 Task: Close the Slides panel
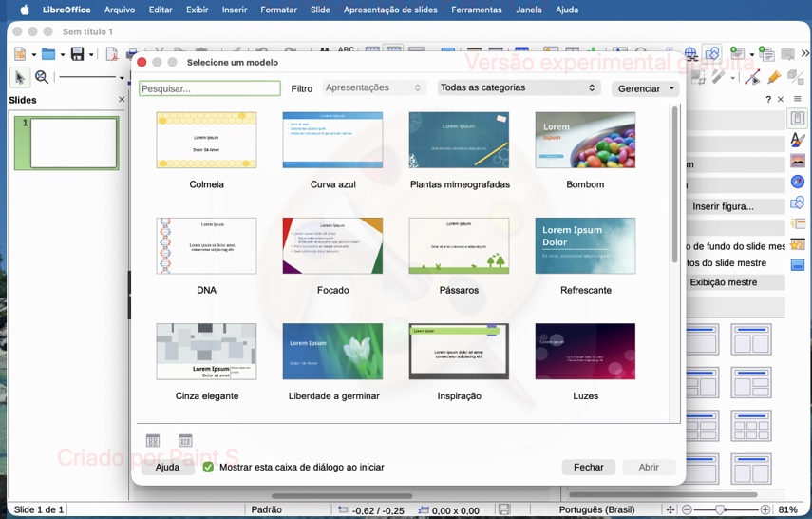click(x=122, y=99)
